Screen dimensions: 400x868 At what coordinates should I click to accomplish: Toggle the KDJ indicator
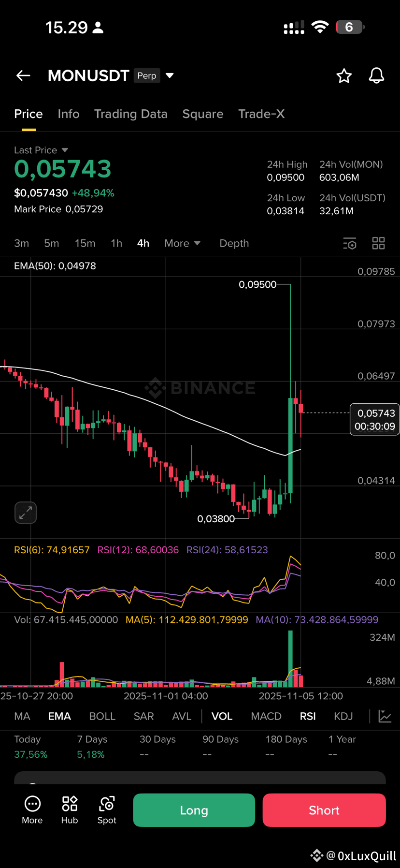[343, 716]
